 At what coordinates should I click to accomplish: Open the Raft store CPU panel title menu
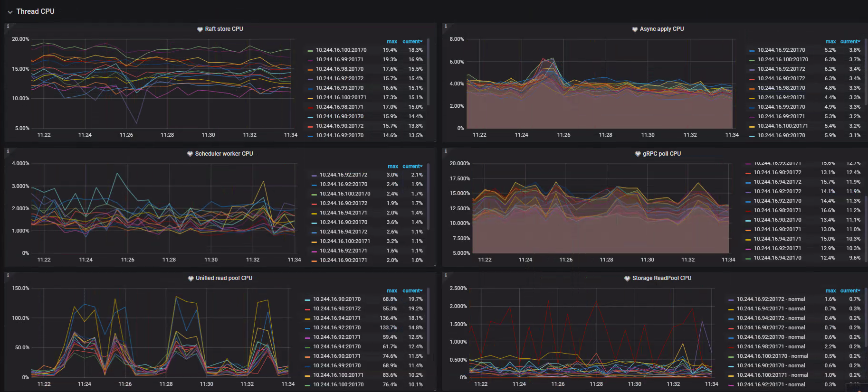[224, 29]
